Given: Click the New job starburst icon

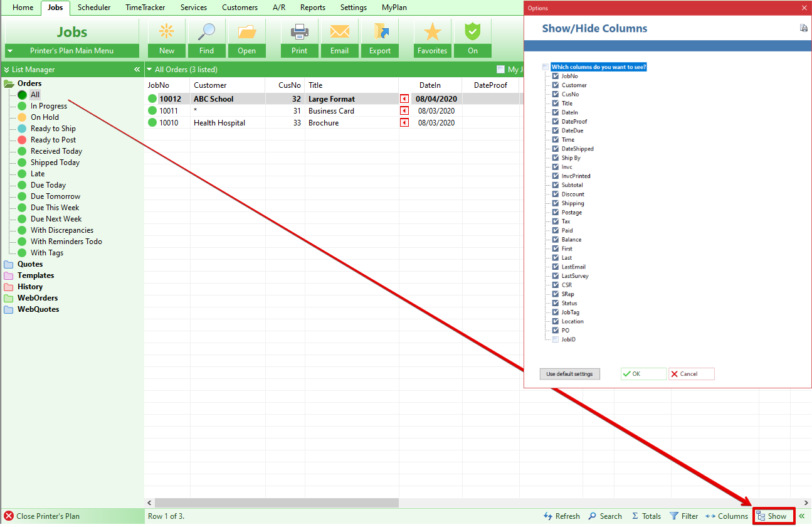Looking at the screenshot, I should tap(166, 31).
